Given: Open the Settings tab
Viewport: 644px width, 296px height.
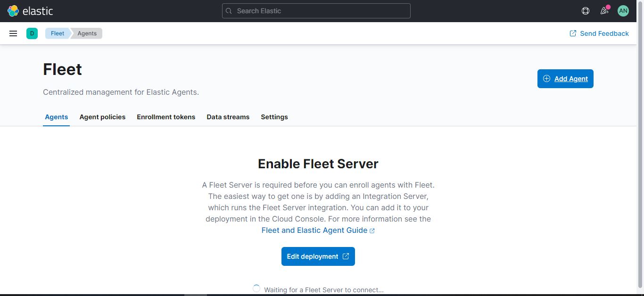Looking at the screenshot, I should (x=274, y=117).
